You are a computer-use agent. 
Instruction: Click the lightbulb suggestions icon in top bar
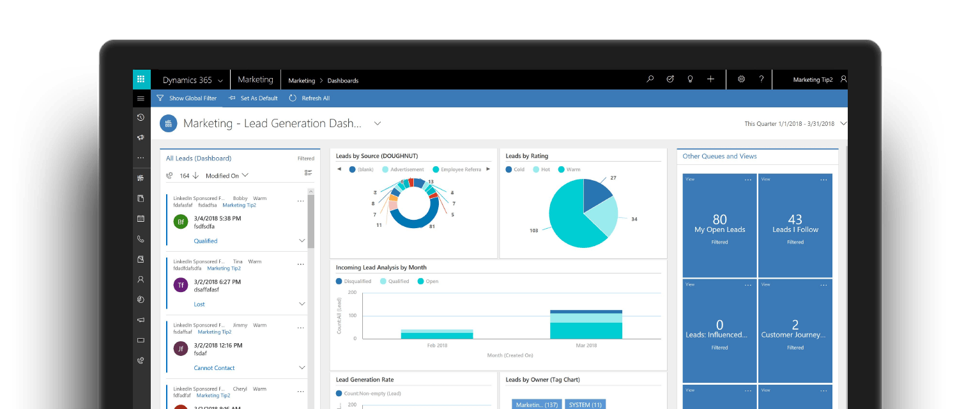tap(690, 79)
